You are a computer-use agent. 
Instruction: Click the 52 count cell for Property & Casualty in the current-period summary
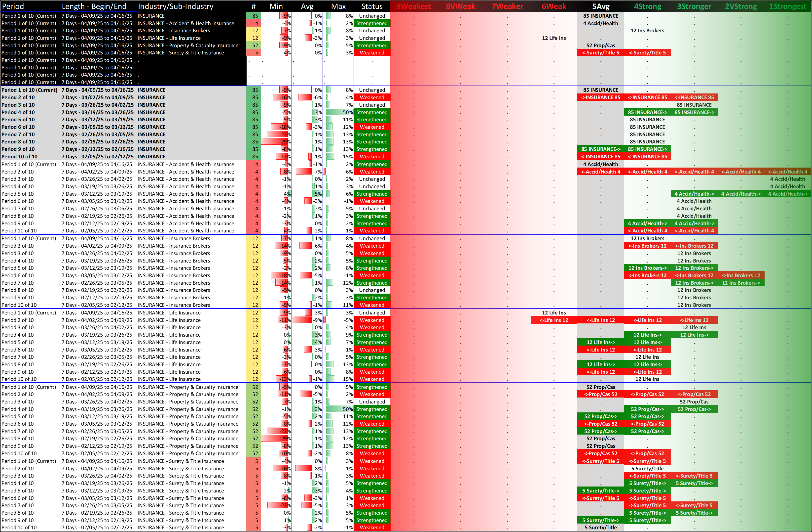coord(255,45)
